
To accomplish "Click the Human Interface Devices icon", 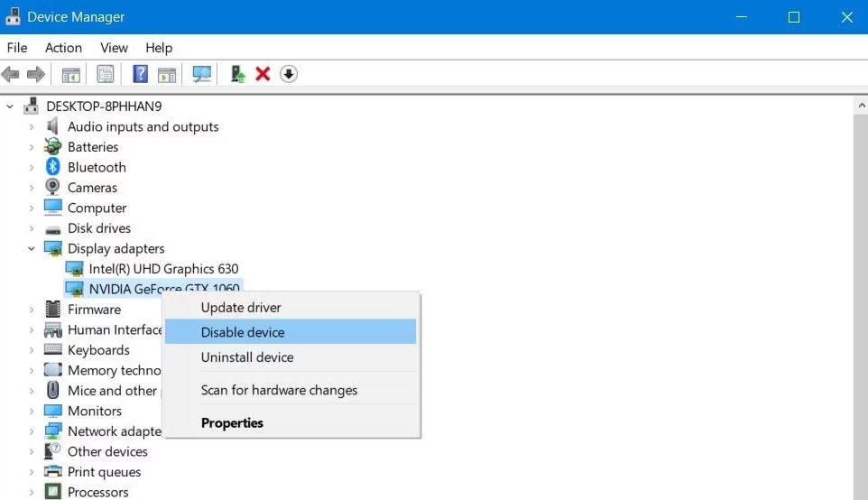I will pos(53,330).
